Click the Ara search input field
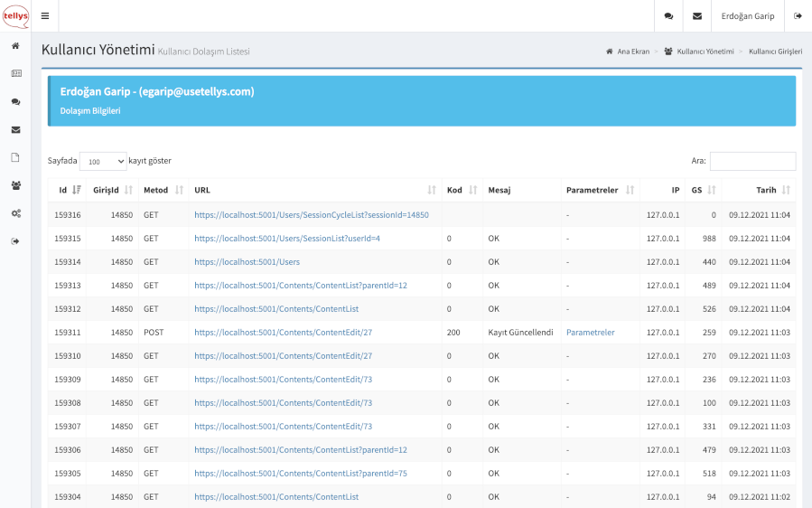The height and width of the screenshot is (508, 812). point(752,161)
